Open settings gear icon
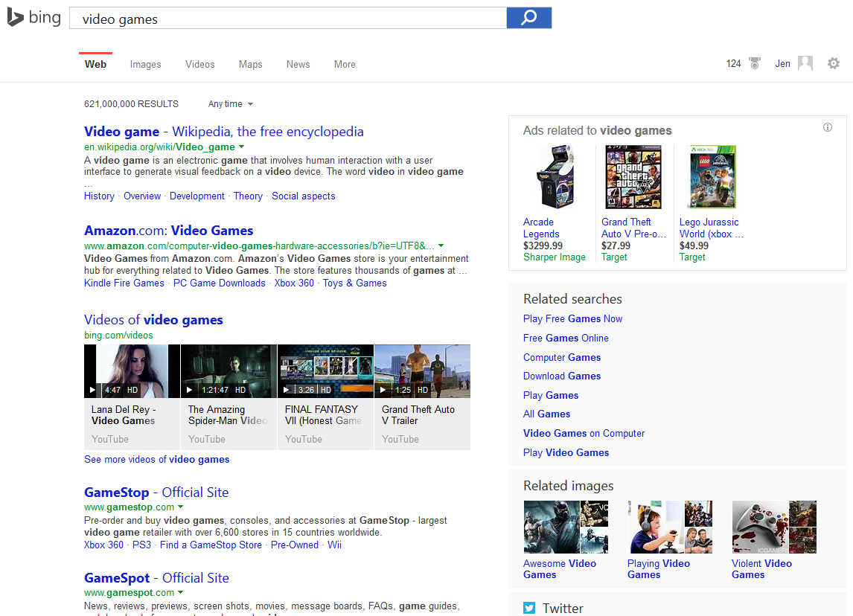The image size is (853, 616). [x=834, y=64]
